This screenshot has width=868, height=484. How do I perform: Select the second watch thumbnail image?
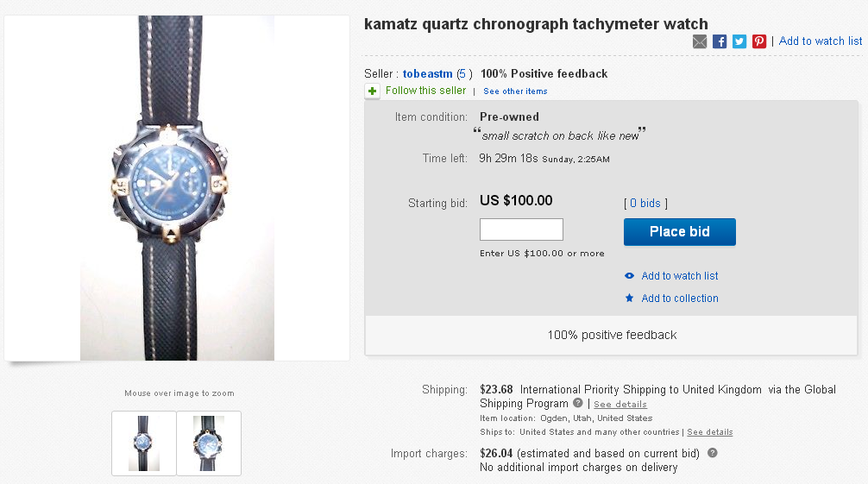(209, 443)
